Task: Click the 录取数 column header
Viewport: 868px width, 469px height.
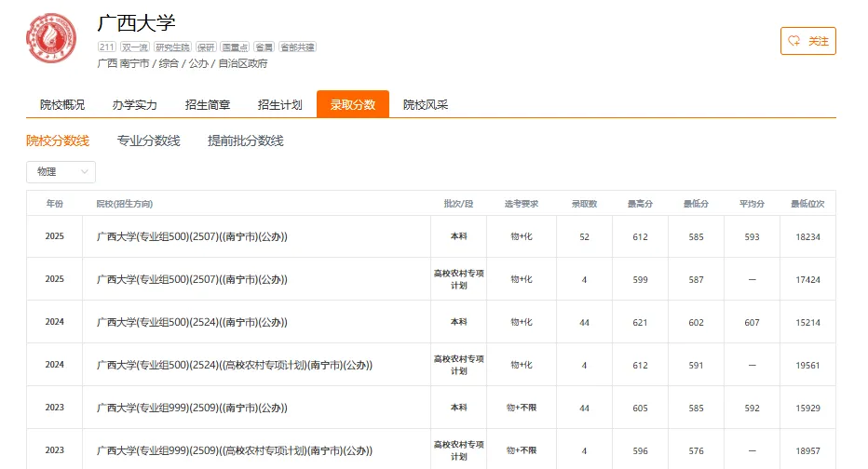Action: [584, 204]
